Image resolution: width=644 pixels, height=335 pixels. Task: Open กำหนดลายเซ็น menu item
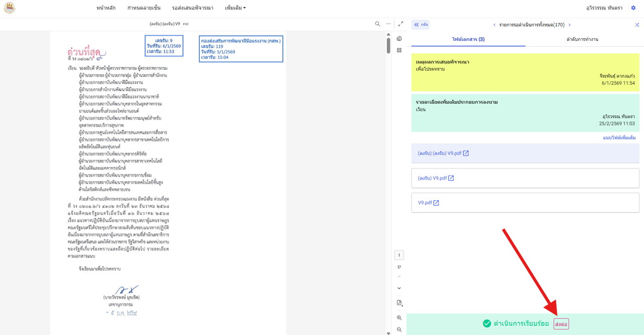pyautogui.click(x=144, y=8)
